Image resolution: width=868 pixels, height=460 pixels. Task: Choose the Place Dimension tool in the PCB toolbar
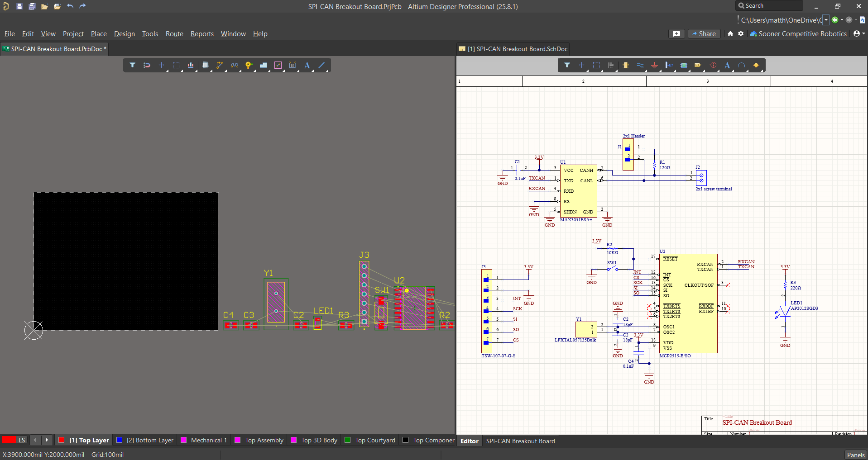(293, 65)
